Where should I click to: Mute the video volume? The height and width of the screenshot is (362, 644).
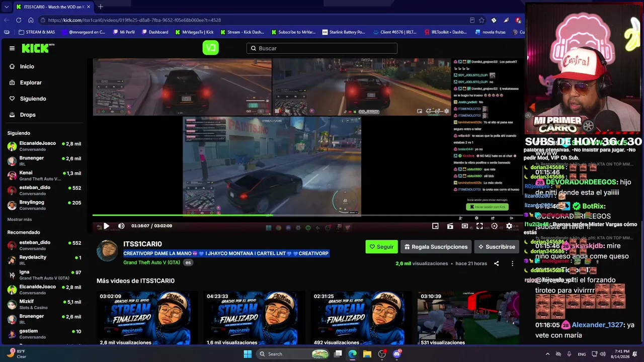click(x=121, y=226)
